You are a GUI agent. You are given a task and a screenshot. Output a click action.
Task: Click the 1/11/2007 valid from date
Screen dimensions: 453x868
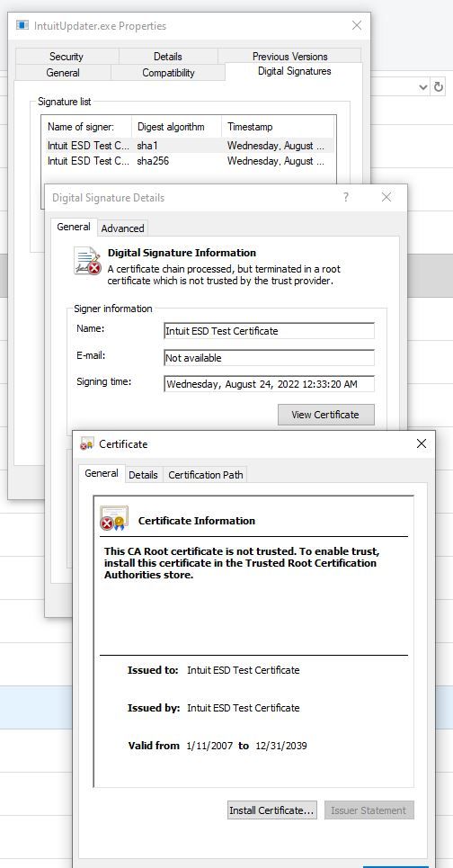pos(209,746)
